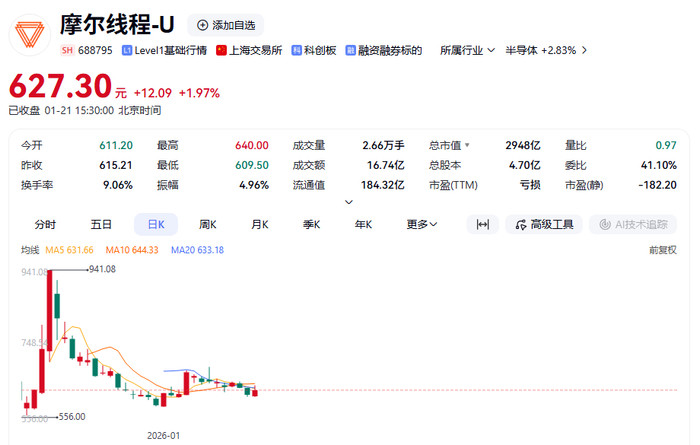Image resolution: width=700 pixels, height=445 pixels.
Task: Click the AI技术追踪 button
Action: point(633,225)
